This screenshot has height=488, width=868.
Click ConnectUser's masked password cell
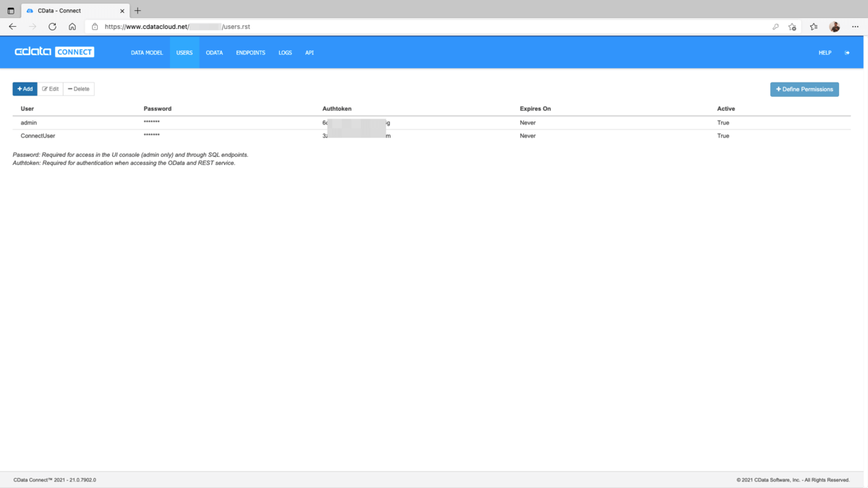coord(152,136)
